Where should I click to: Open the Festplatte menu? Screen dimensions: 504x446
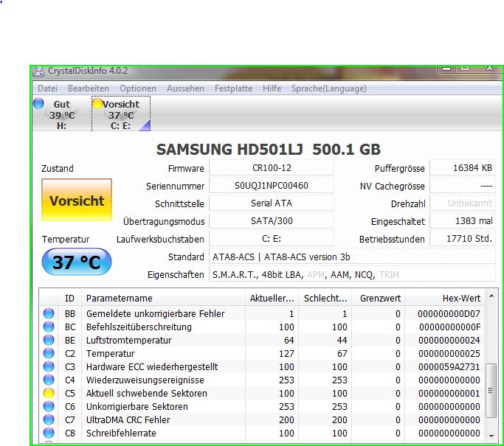[x=233, y=88]
